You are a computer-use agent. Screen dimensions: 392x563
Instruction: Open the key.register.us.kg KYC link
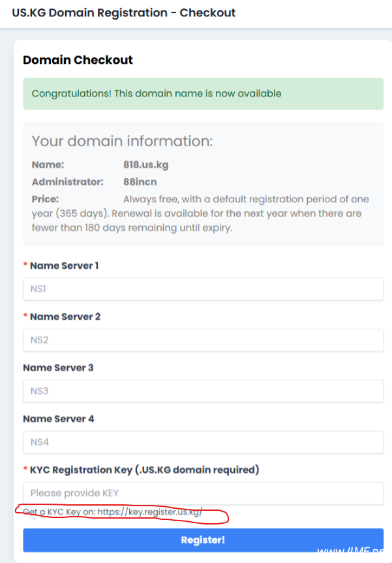(x=150, y=512)
